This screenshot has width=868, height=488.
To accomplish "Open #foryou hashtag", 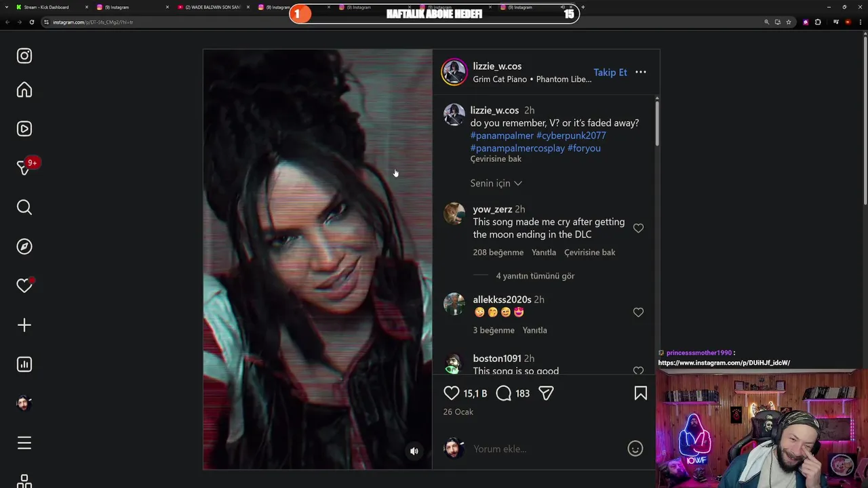I will coord(584,148).
